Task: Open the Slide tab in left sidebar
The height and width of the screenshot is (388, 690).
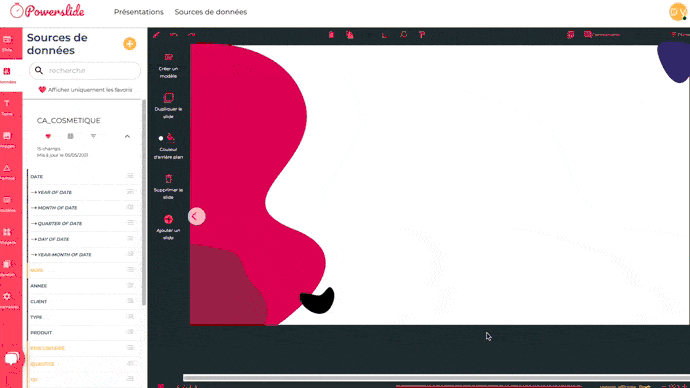Action: [x=8, y=43]
